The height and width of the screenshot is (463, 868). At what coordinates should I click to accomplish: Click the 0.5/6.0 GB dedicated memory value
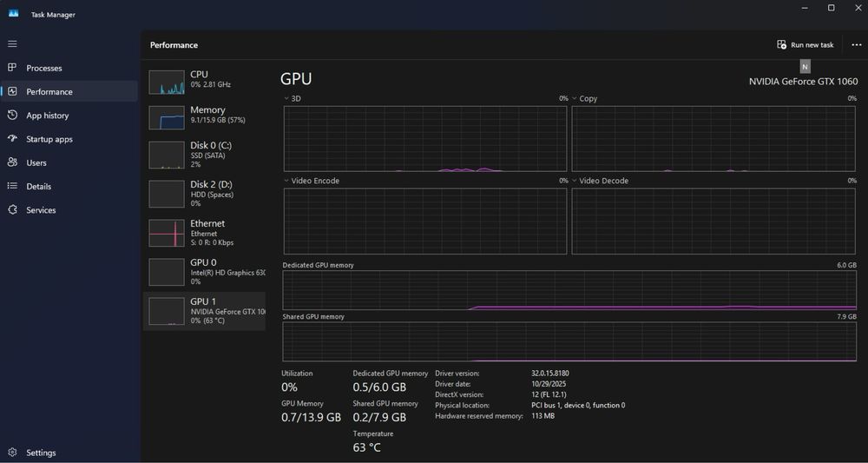(x=380, y=387)
